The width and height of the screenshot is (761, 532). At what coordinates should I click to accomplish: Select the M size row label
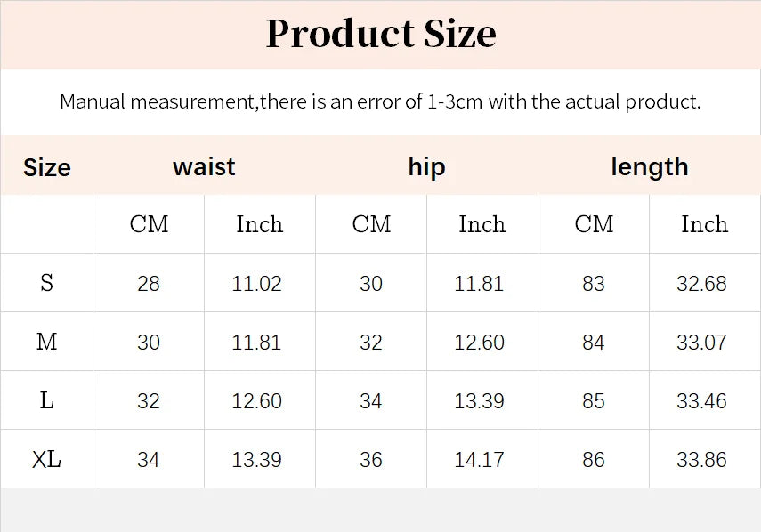[46, 342]
